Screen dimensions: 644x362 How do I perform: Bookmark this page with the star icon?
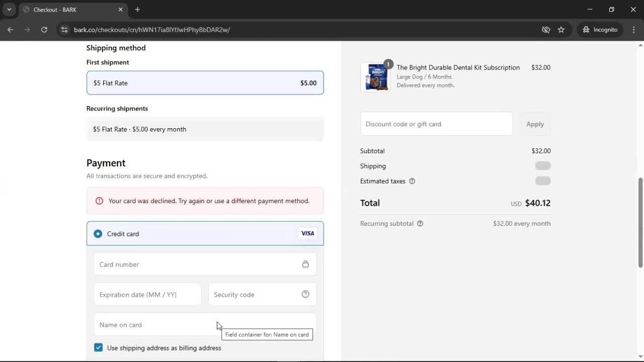[561, 30]
